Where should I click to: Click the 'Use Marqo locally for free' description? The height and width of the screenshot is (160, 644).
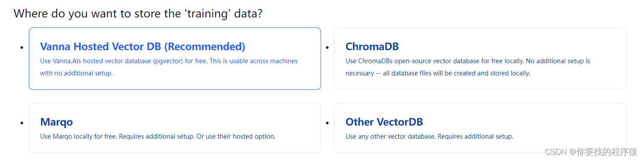tap(158, 136)
